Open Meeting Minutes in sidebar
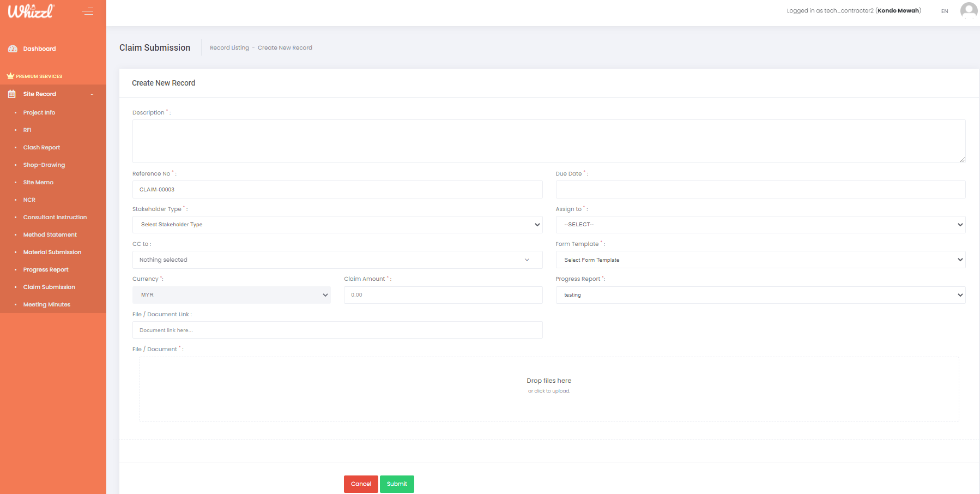Screen dimensions: 980x494 point(47,305)
